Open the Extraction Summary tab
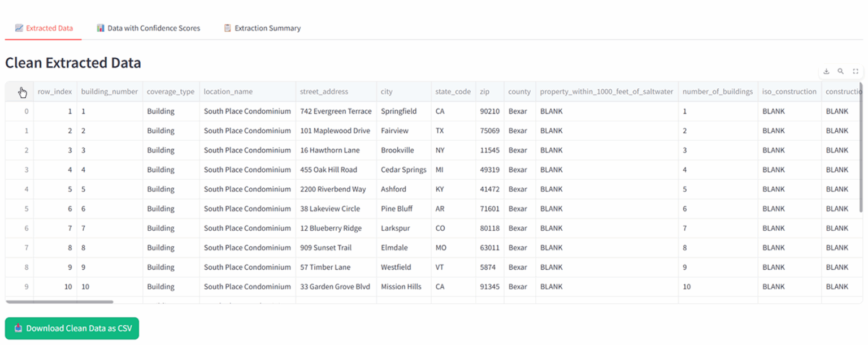 point(262,28)
